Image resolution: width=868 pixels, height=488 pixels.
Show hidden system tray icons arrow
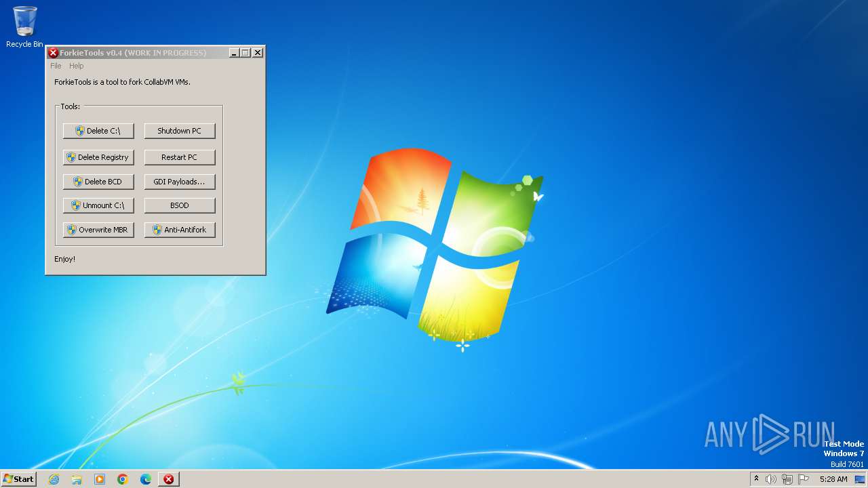[757, 479]
